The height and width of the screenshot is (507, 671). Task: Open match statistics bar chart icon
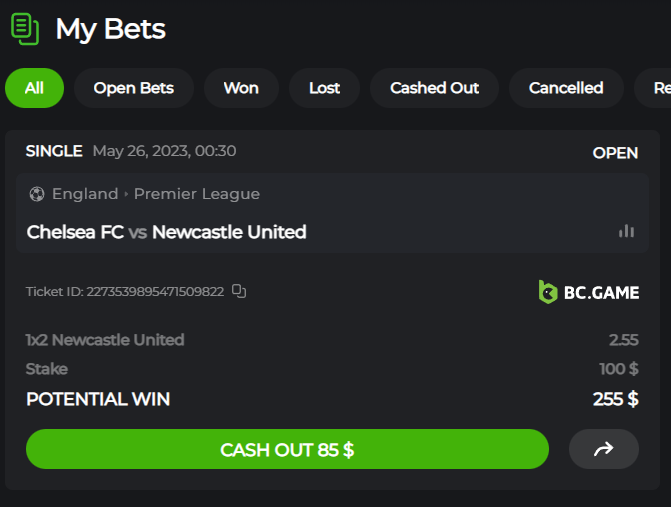click(626, 231)
